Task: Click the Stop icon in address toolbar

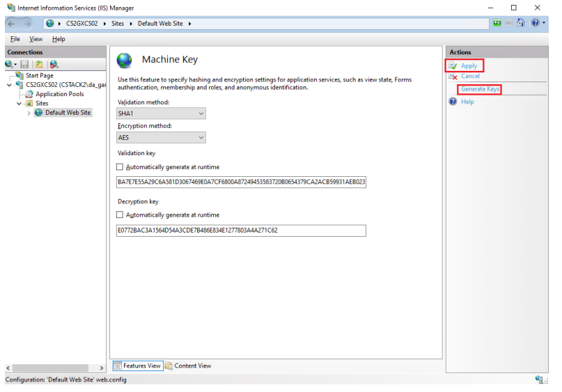Action: (508, 23)
